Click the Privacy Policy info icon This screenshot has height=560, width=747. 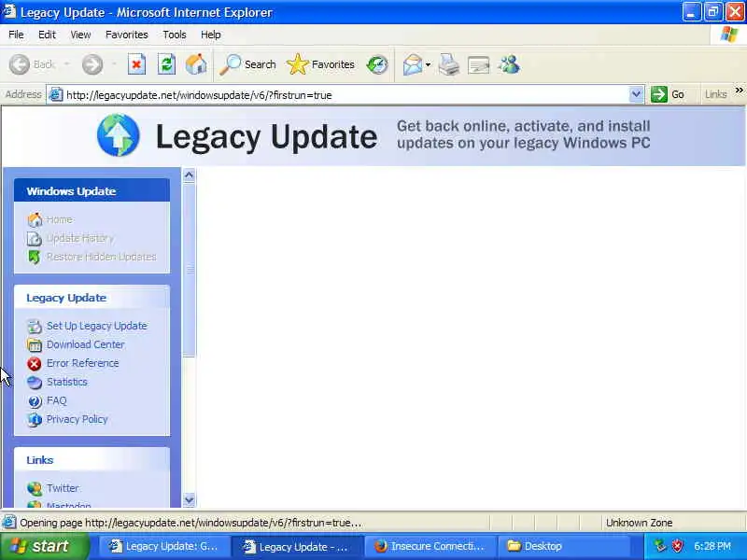35,419
